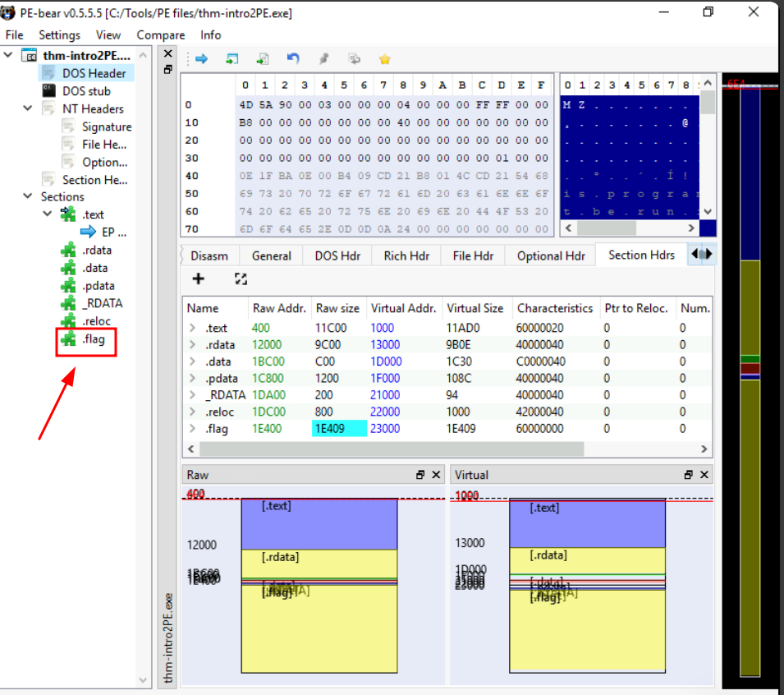The height and width of the screenshot is (695, 784).
Task: Select Section He... item in the tree
Action: [94, 180]
